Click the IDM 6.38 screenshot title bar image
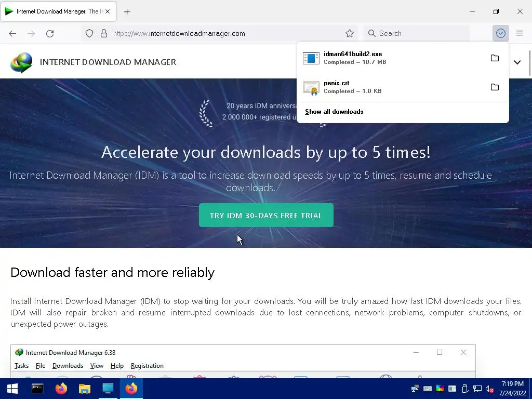Image resolution: width=532 pixels, height=399 pixels. click(243, 353)
